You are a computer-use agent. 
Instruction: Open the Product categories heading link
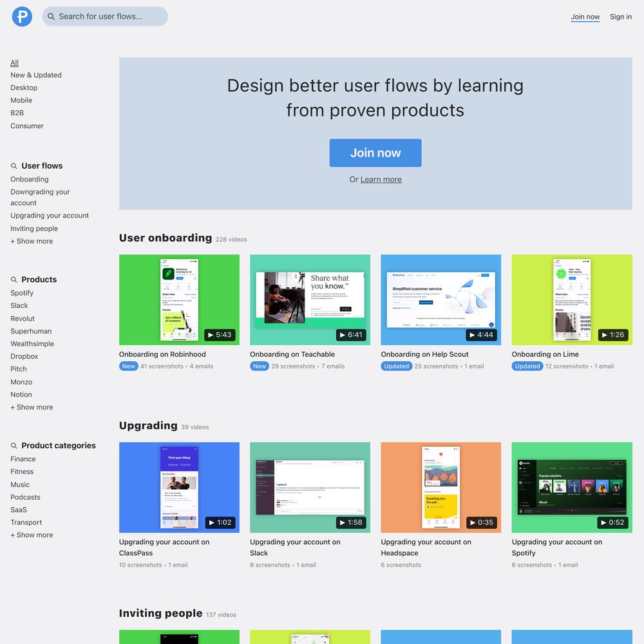point(59,446)
